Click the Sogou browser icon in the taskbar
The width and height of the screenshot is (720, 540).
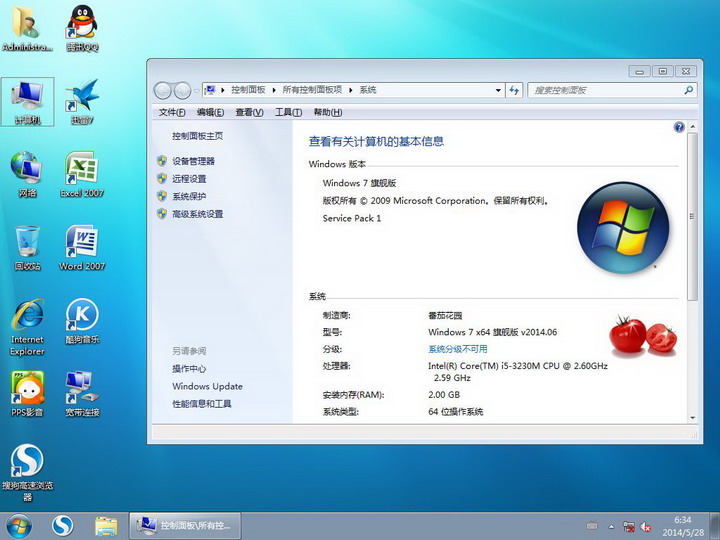[x=63, y=525]
